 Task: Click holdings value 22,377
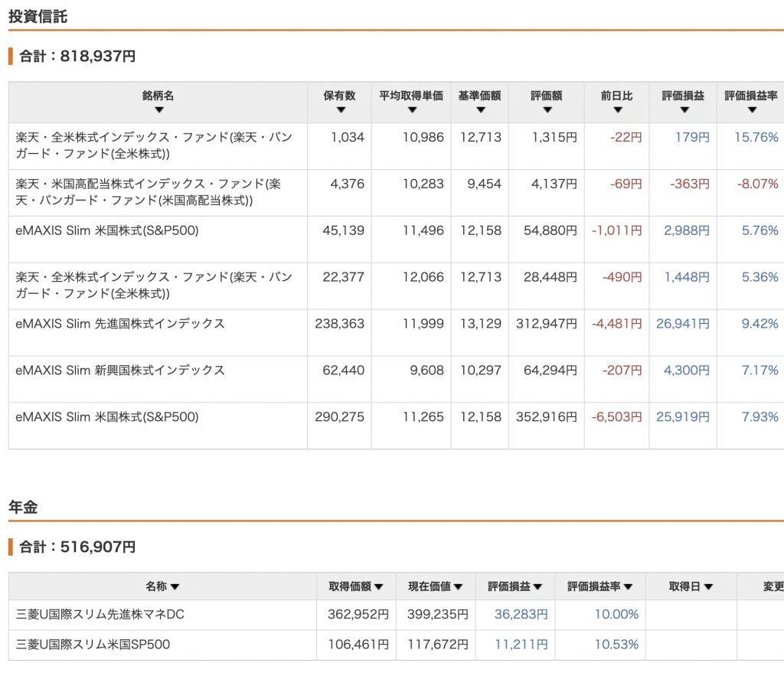pyautogui.click(x=344, y=277)
